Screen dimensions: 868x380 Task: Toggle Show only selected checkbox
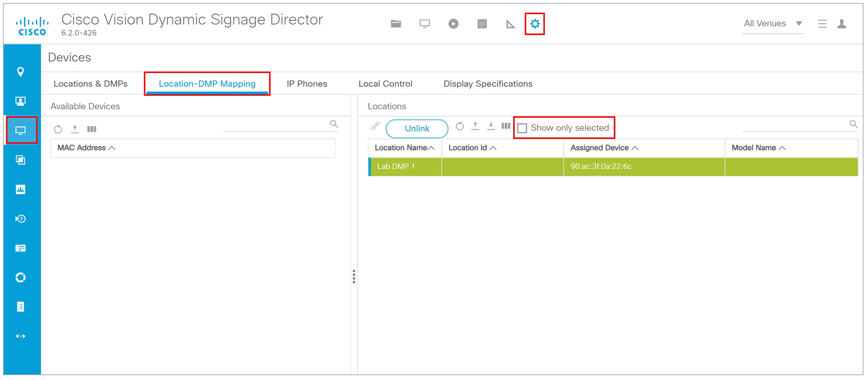522,128
